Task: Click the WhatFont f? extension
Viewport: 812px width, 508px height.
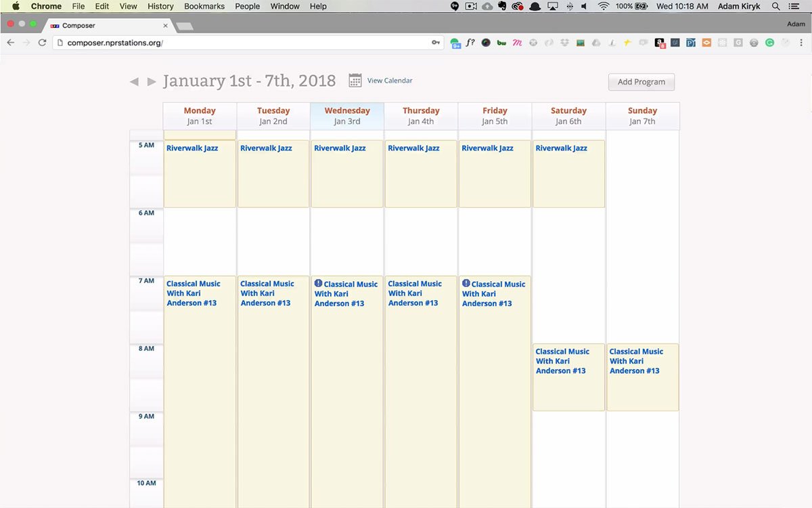Action: (x=470, y=43)
